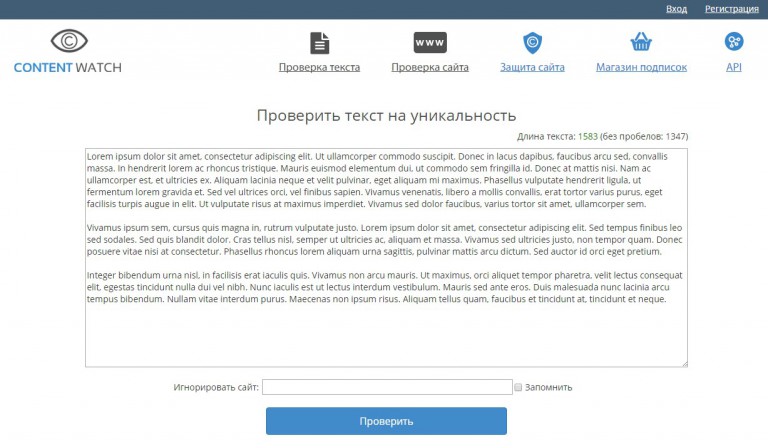Click the API circular icon
This screenshot has height=448, width=768.
coord(734,41)
